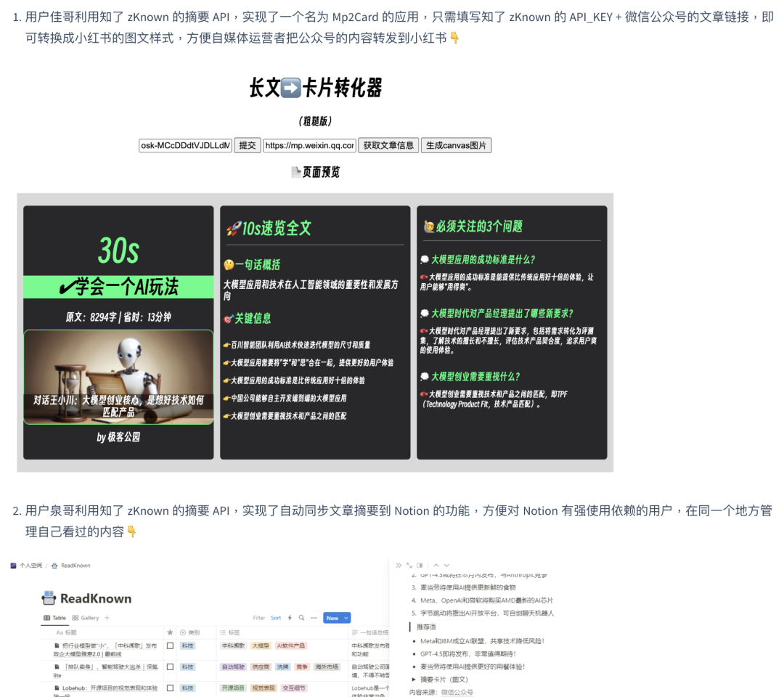
Task: Focus the API key input field
Action: [x=186, y=145]
